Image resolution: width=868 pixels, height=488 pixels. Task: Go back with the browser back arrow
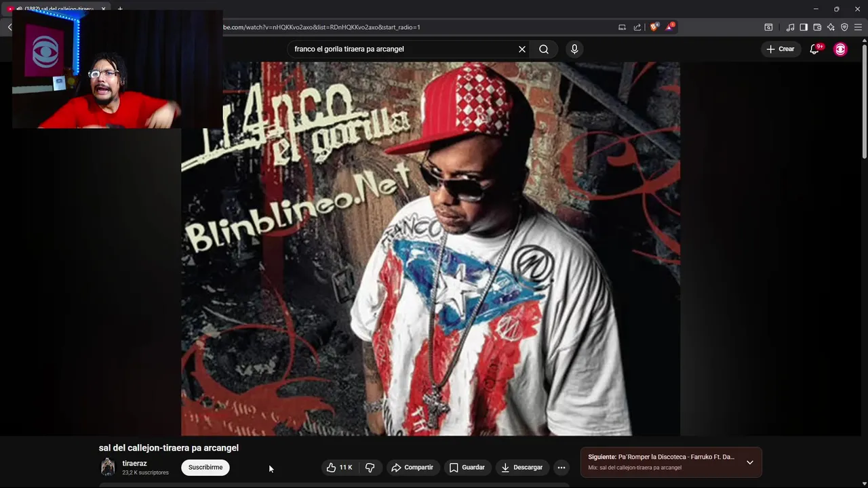click(x=9, y=27)
